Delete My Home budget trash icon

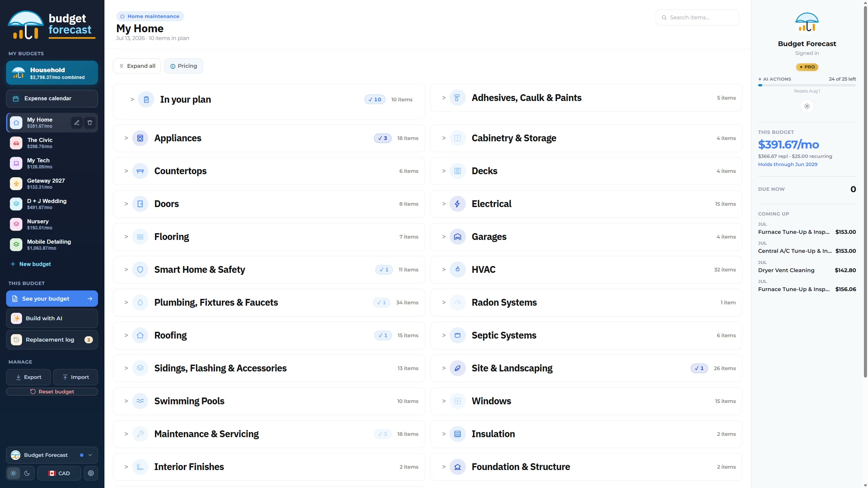pos(90,123)
